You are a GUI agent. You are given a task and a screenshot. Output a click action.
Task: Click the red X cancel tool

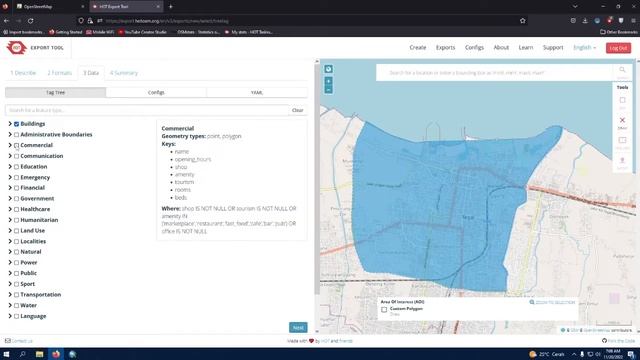point(622,120)
